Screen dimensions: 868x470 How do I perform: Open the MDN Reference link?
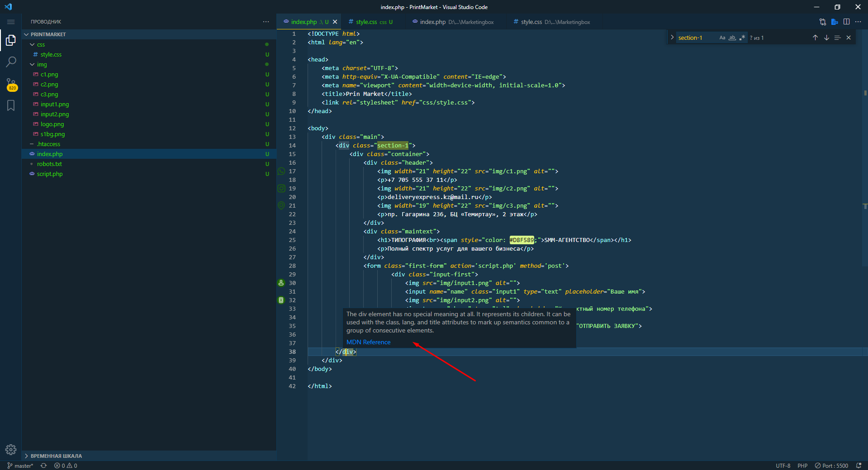368,342
